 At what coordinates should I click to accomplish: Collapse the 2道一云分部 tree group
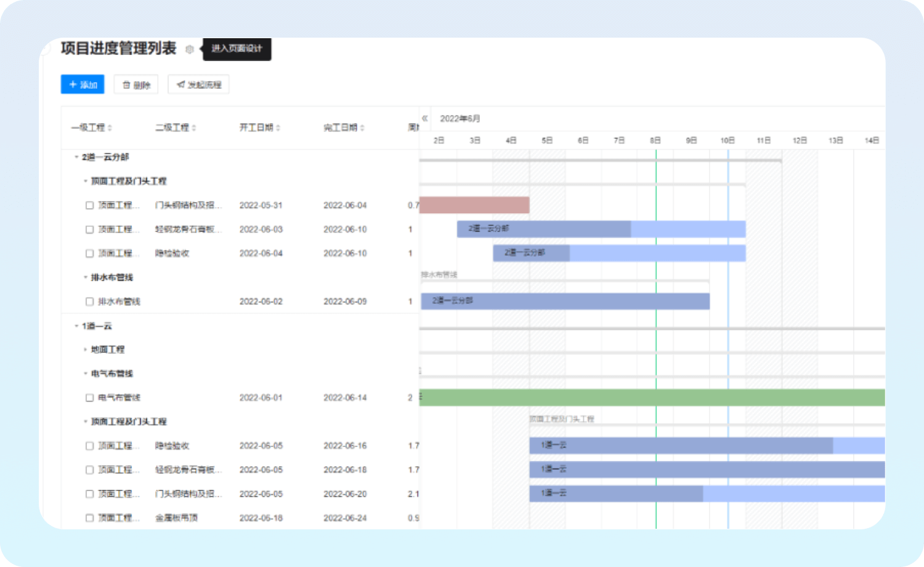(x=76, y=157)
